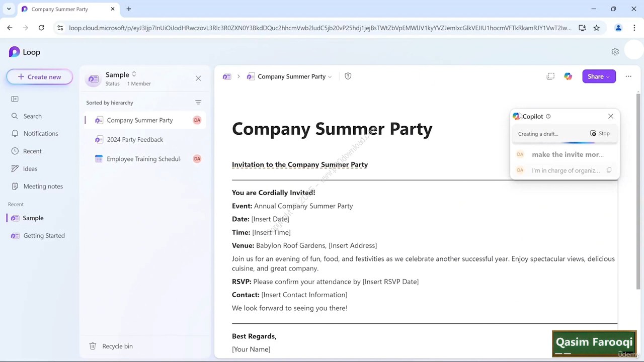Click the [Insert Contact Information] placeholder

(x=304, y=295)
